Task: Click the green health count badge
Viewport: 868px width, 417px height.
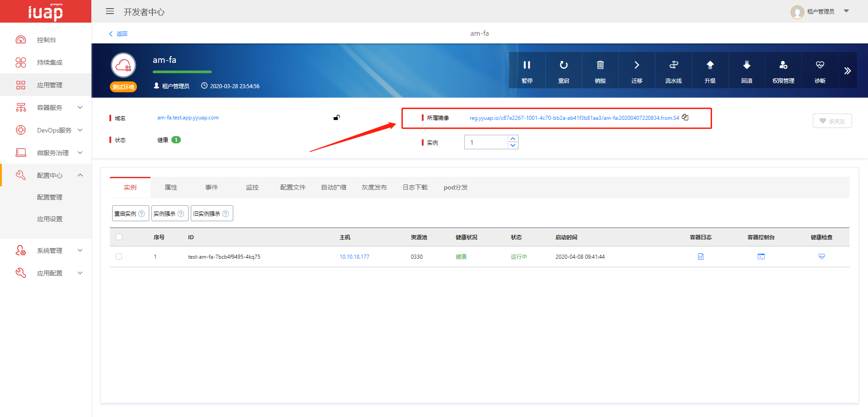Action: tap(176, 140)
